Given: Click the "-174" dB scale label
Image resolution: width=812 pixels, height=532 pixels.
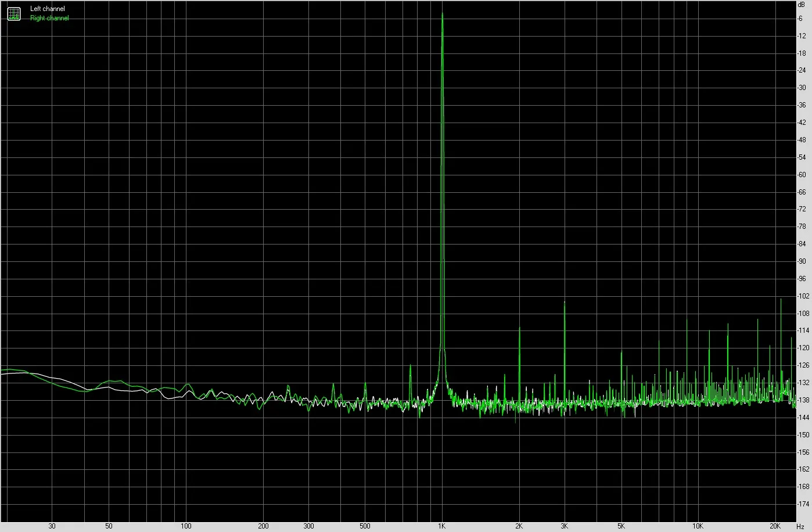Looking at the screenshot, I should (803, 504).
